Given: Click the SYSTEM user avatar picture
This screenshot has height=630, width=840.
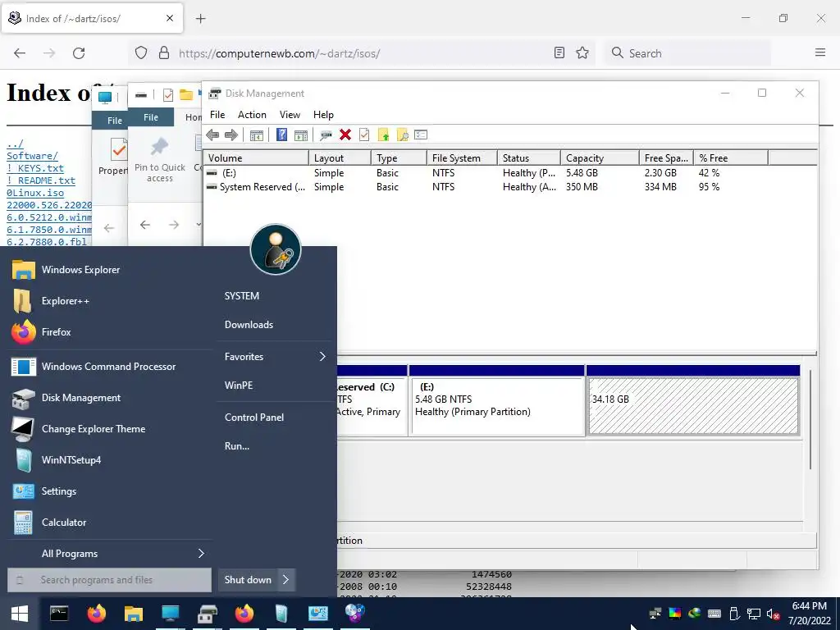Looking at the screenshot, I should point(276,249).
